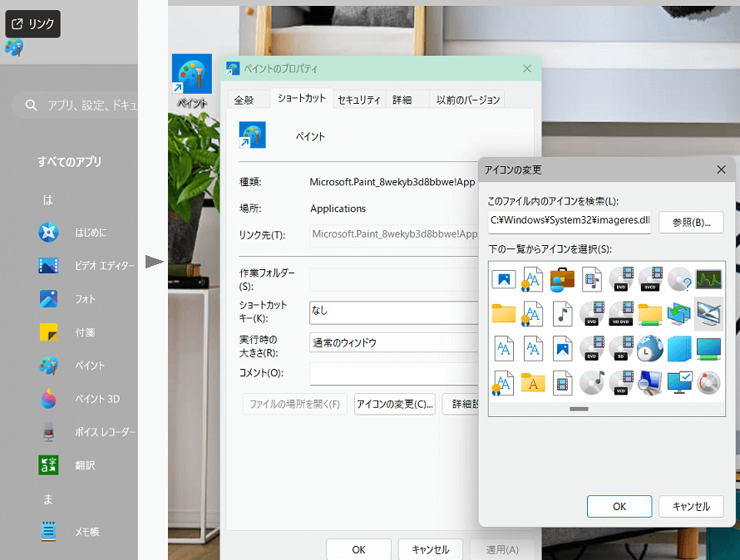Click the Applications location text
Viewport: 740px width, 560px height.
tap(338, 209)
